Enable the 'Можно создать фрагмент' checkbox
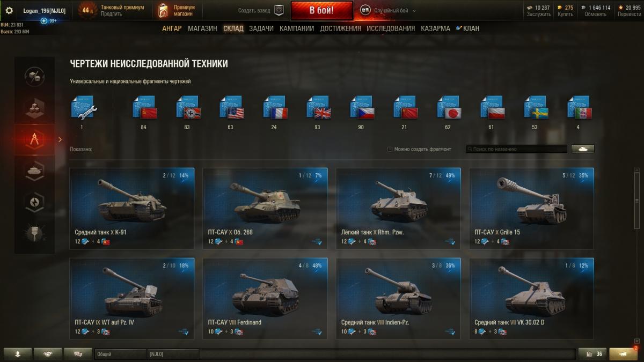Screen dimensions: 644x362 pos(390,149)
